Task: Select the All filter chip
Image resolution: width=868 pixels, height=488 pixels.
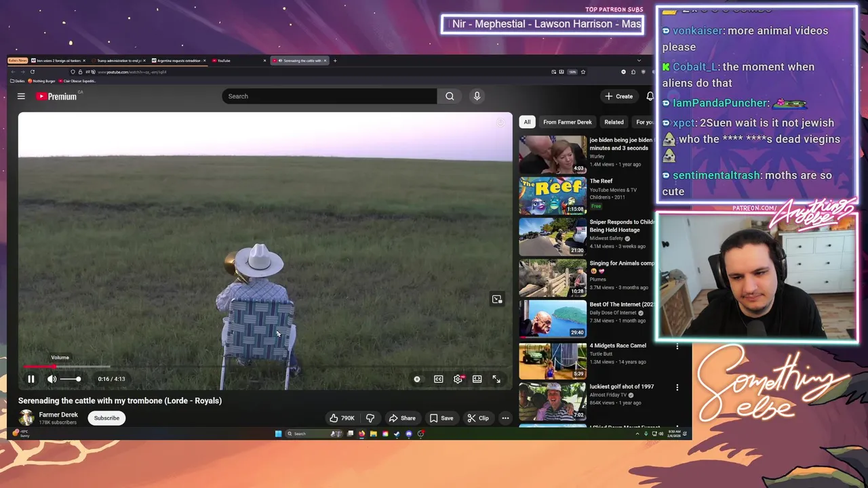Action: pyautogui.click(x=527, y=122)
